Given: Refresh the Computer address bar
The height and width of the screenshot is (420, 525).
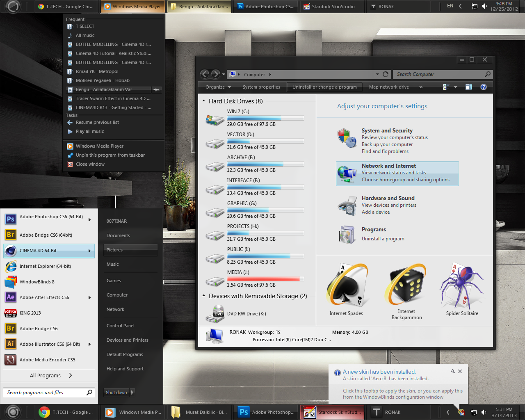Looking at the screenshot, I should [x=386, y=74].
